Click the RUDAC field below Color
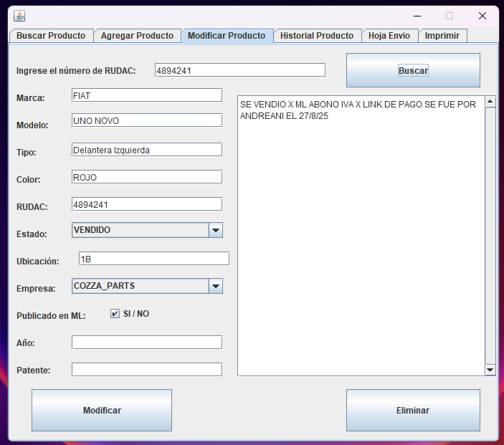The height and width of the screenshot is (445, 504). click(x=147, y=204)
